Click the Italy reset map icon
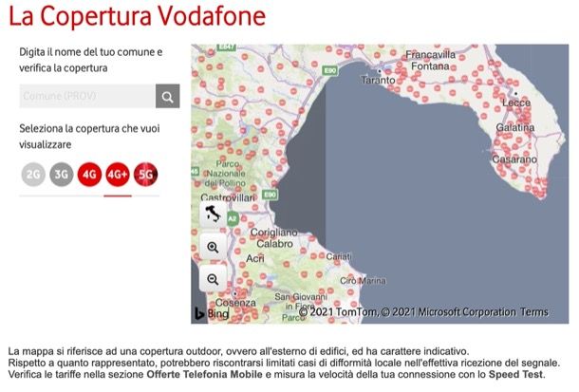The width and height of the screenshot is (579, 392). tap(213, 215)
